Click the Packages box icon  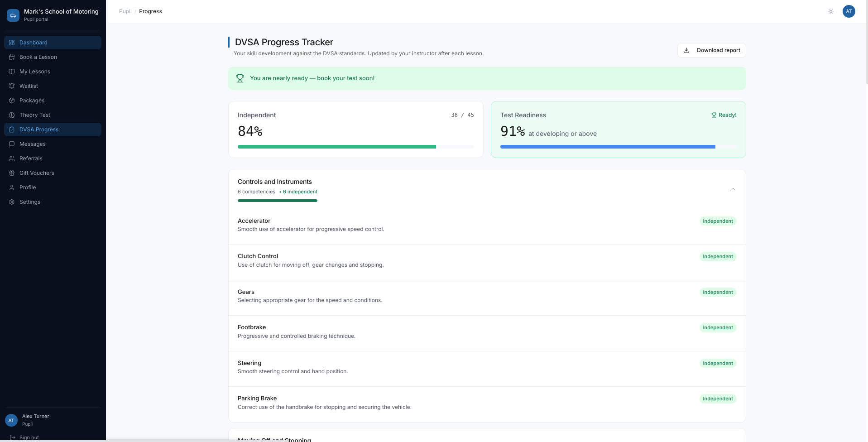pos(12,101)
